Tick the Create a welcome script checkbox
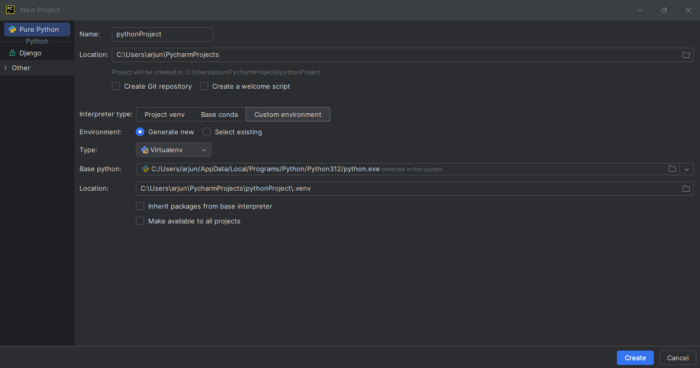The height and width of the screenshot is (368, 700). click(x=204, y=86)
